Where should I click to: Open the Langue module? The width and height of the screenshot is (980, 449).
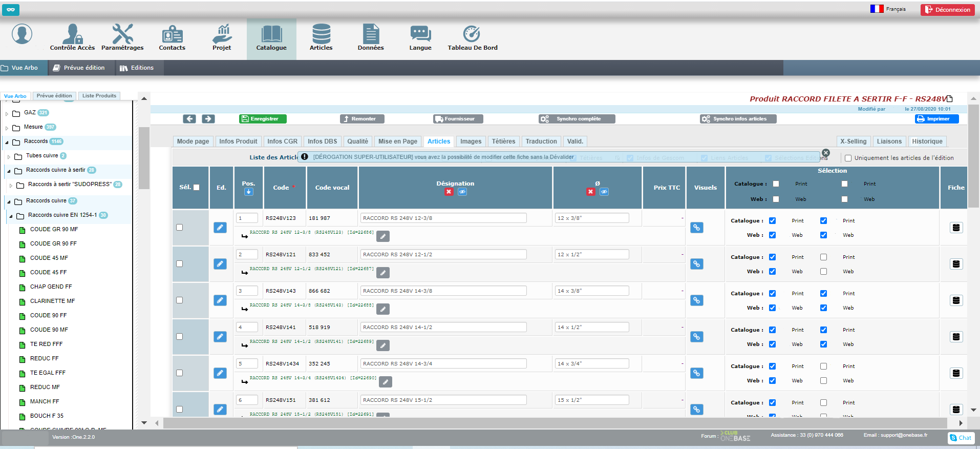pyautogui.click(x=420, y=37)
